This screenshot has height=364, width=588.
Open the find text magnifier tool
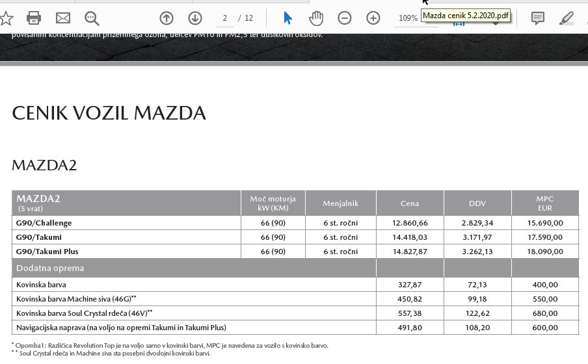tap(92, 18)
